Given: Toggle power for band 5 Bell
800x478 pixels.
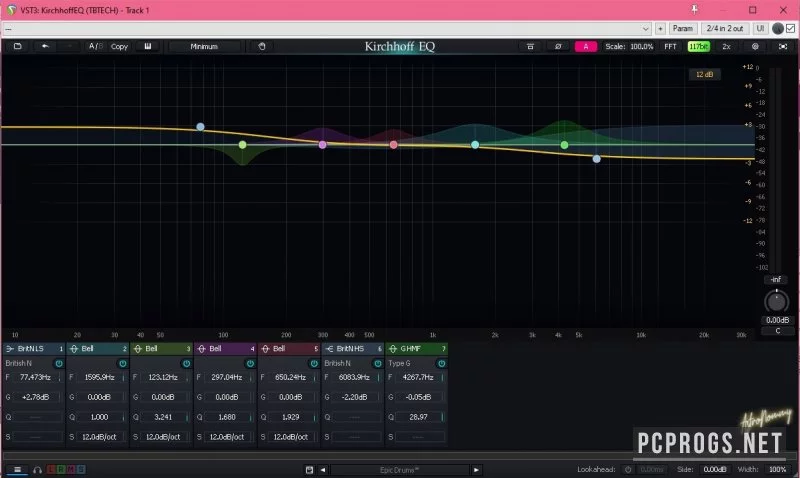Looking at the screenshot, I should tap(314, 364).
